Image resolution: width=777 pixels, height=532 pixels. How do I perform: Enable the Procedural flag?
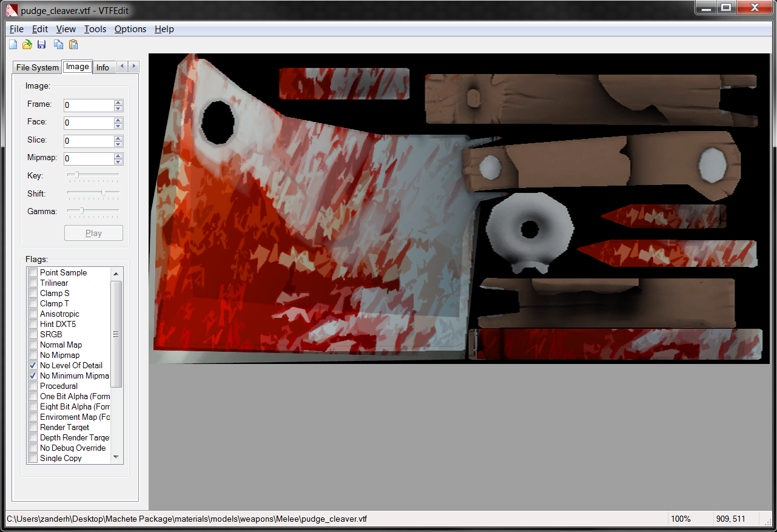click(x=33, y=386)
